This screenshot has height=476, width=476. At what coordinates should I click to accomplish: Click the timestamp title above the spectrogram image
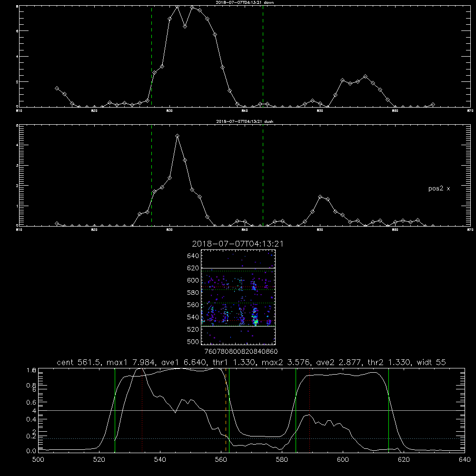click(x=238, y=244)
